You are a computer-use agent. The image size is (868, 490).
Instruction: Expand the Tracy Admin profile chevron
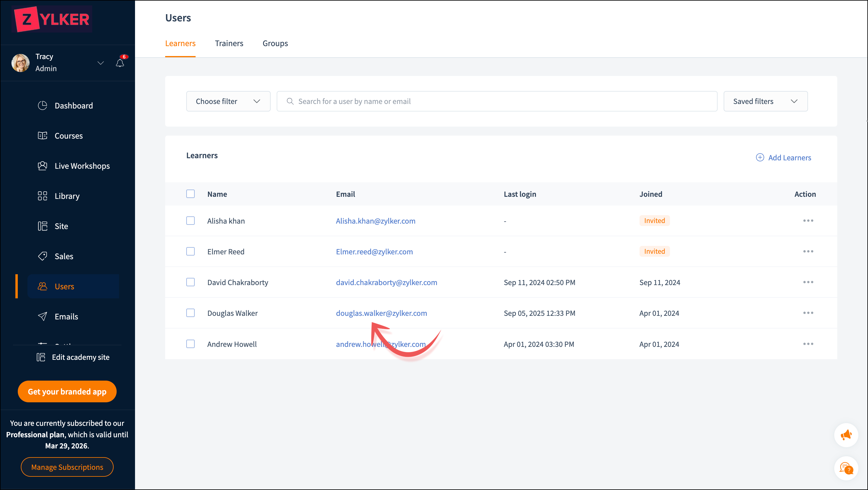100,63
